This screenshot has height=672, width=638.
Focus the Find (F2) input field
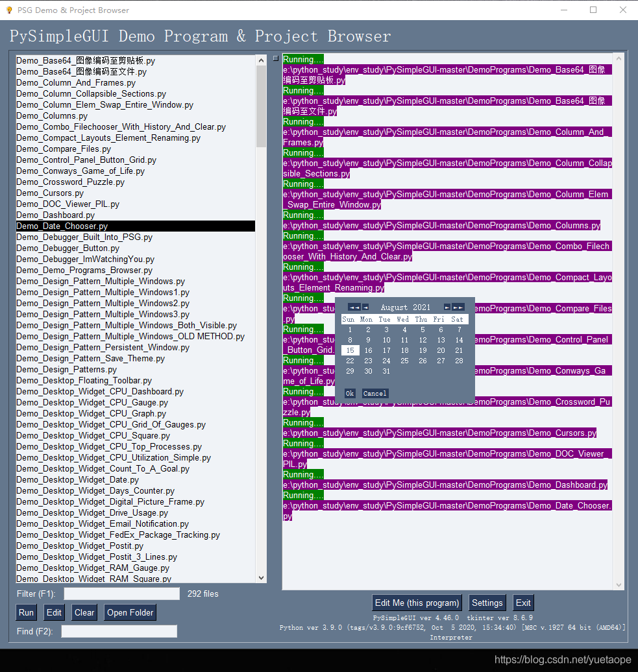coord(119,631)
